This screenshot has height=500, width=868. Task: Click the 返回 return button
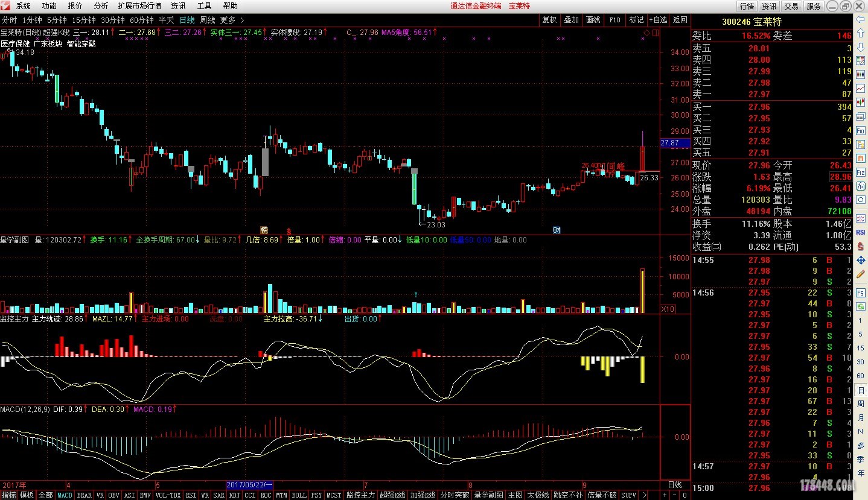pyautogui.click(x=680, y=20)
